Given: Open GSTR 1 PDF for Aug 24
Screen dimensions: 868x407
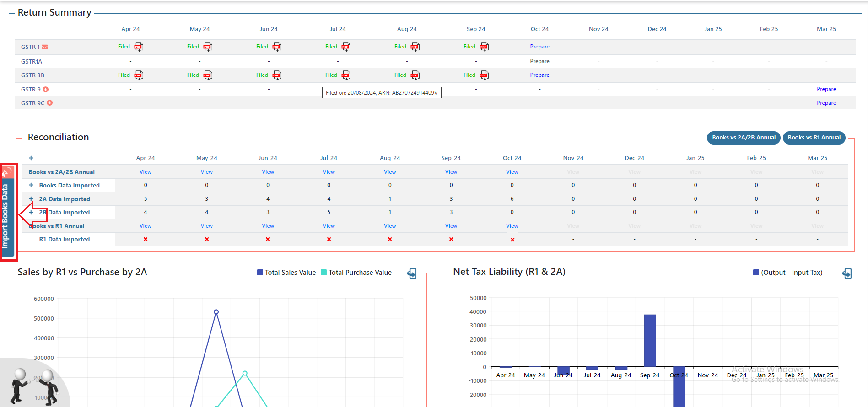Looking at the screenshot, I should [415, 47].
